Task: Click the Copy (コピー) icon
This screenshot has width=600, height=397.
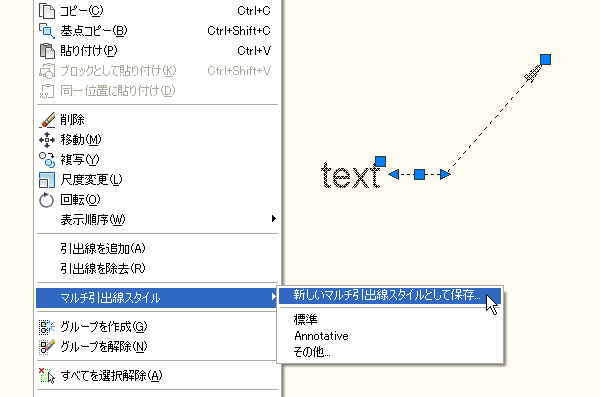Action: [x=47, y=11]
